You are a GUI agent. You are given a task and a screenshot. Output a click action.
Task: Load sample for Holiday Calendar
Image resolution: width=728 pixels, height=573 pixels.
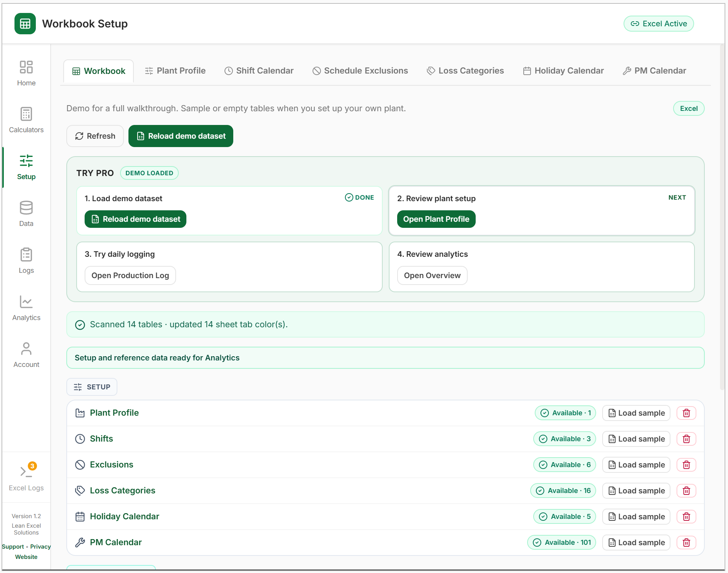point(636,517)
